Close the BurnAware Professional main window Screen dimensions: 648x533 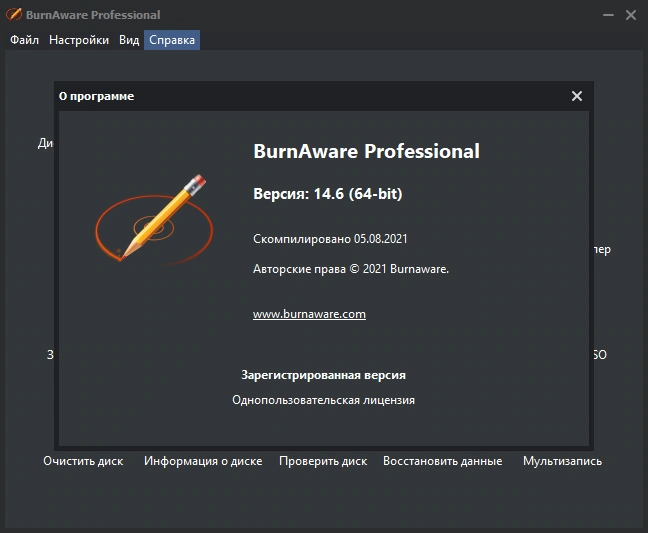click(631, 15)
